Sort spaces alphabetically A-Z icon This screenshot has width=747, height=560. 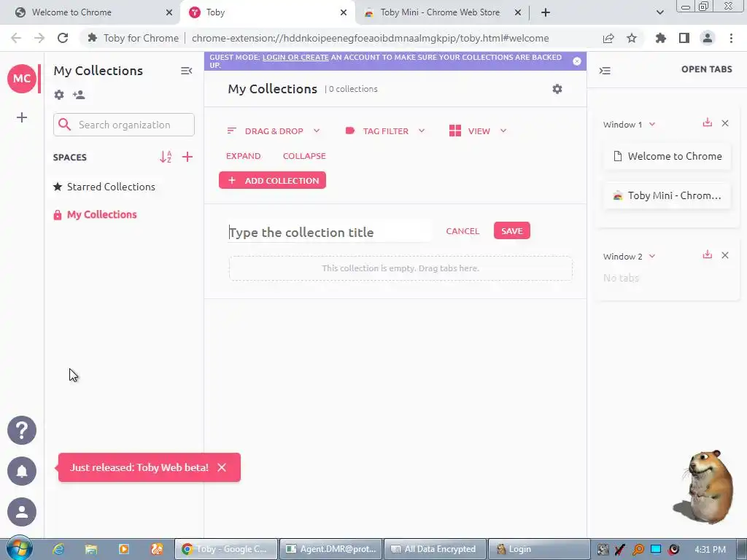pyautogui.click(x=166, y=157)
